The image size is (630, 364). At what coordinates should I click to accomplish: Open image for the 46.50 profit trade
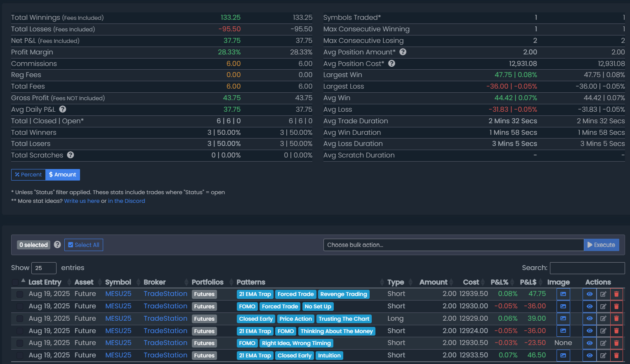[x=563, y=355]
